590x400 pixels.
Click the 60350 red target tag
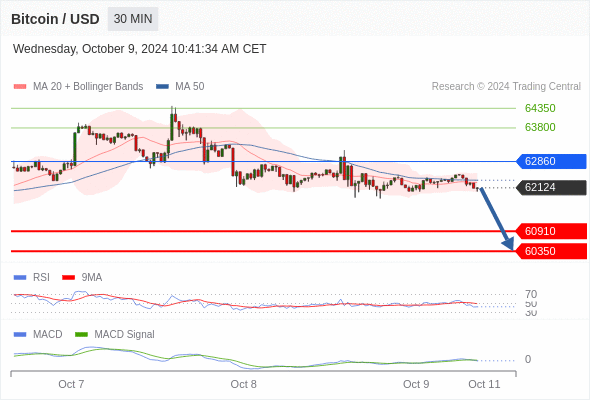click(551, 251)
